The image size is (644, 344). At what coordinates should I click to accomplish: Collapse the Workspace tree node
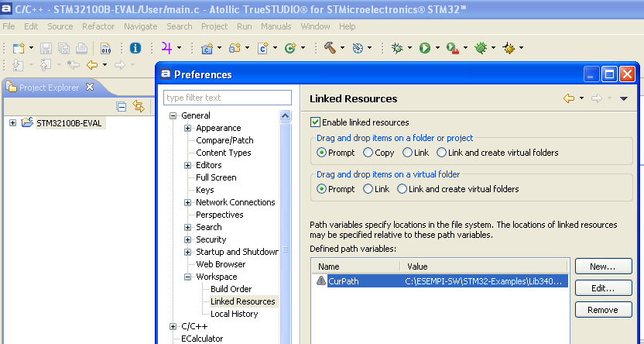[187, 277]
